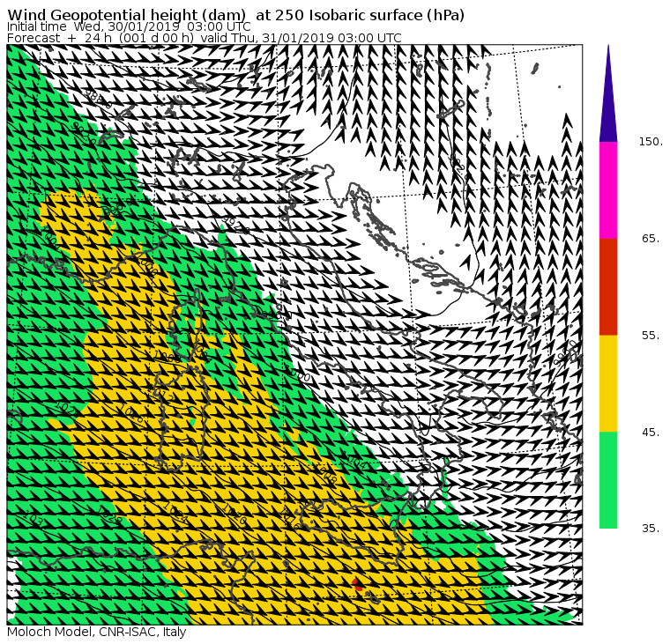Click the Sardinia island outline on the map
This screenshot has width=670, height=644.
coord(183,420)
